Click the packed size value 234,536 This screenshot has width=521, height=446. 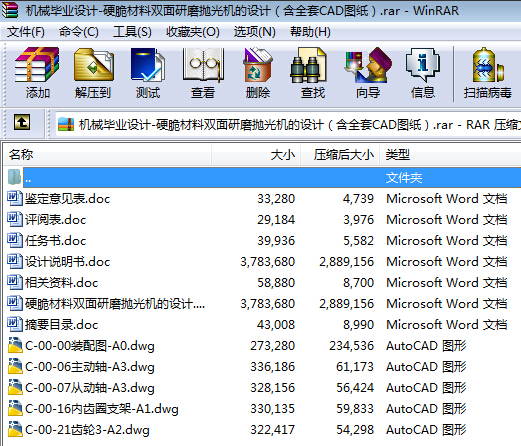click(351, 346)
